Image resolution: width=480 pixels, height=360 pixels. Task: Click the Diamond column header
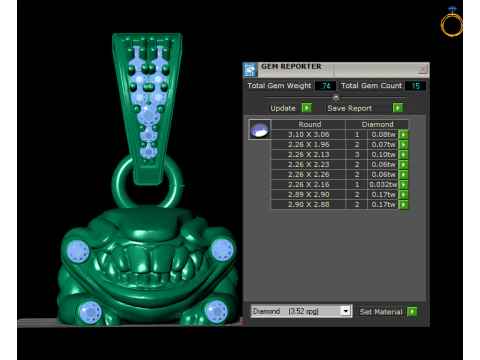(377, 124)
